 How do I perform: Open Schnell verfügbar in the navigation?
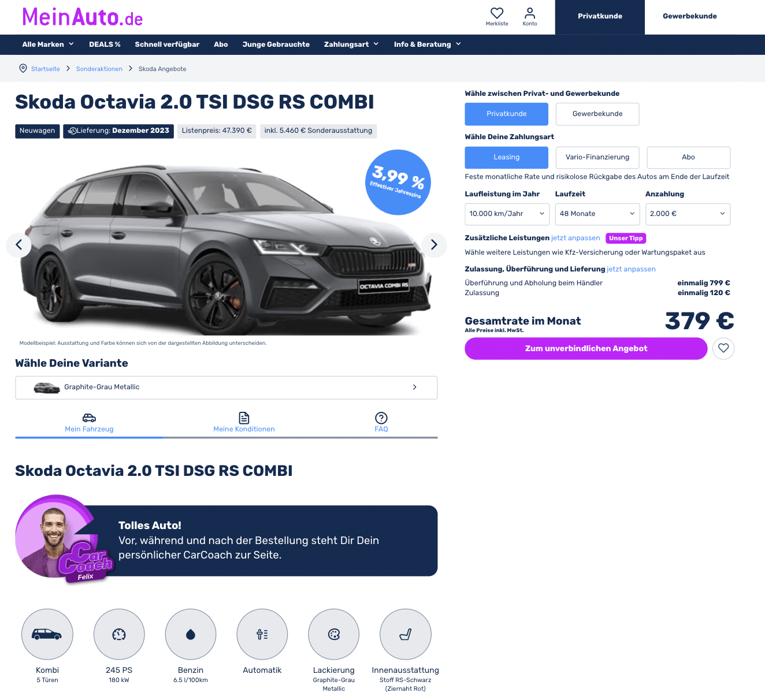coord(167,44)
